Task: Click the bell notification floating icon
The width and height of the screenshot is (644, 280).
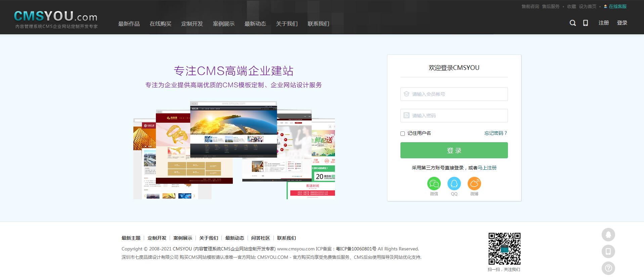Action: coord(608,235)
